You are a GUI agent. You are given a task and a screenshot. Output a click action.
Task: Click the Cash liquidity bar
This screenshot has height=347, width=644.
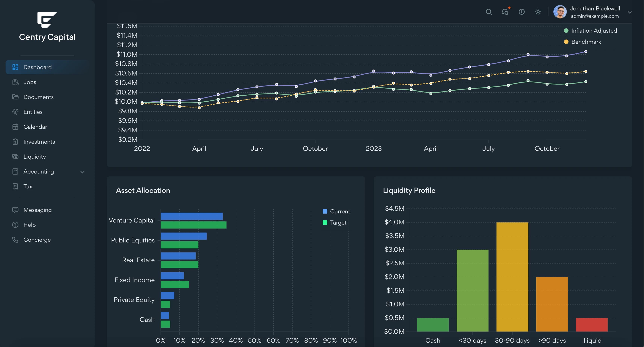click(x=433, y=325)
